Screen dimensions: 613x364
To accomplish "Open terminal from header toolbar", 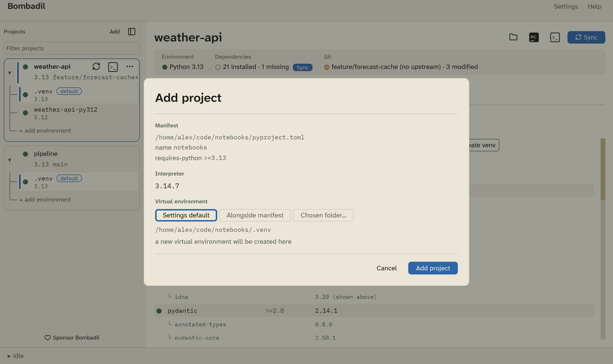I will point(555,37).
